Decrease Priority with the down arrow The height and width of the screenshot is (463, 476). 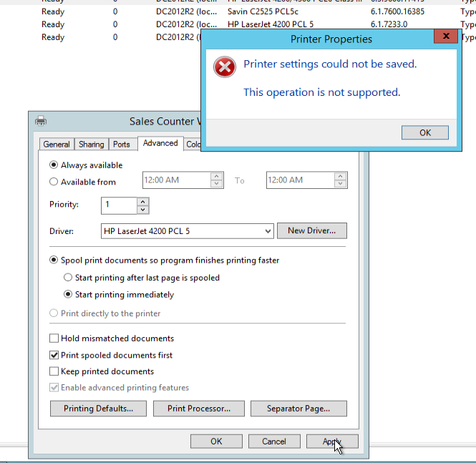click(x=142, y=210)
